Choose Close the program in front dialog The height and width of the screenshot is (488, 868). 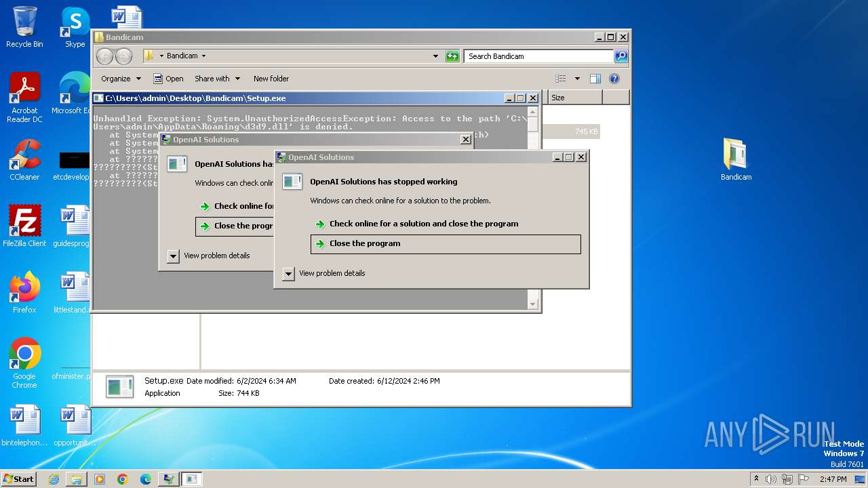click(x=446, y=244)
